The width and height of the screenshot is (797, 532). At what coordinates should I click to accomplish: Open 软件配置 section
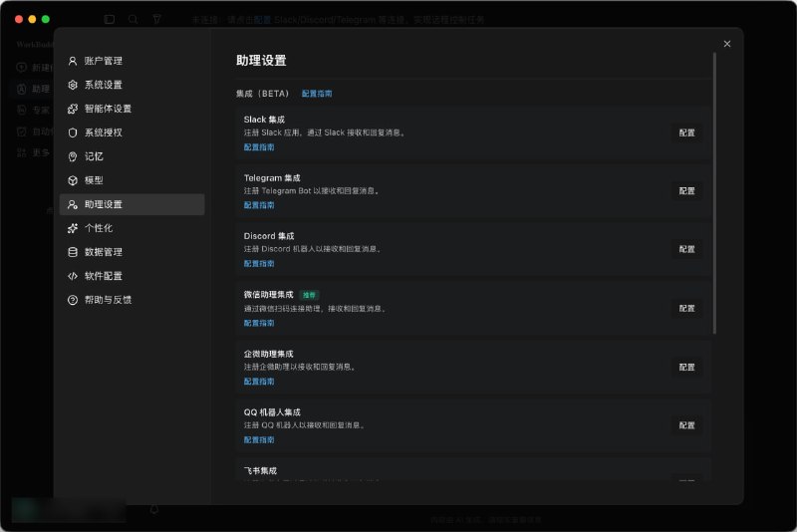click(x=133, y=276)
